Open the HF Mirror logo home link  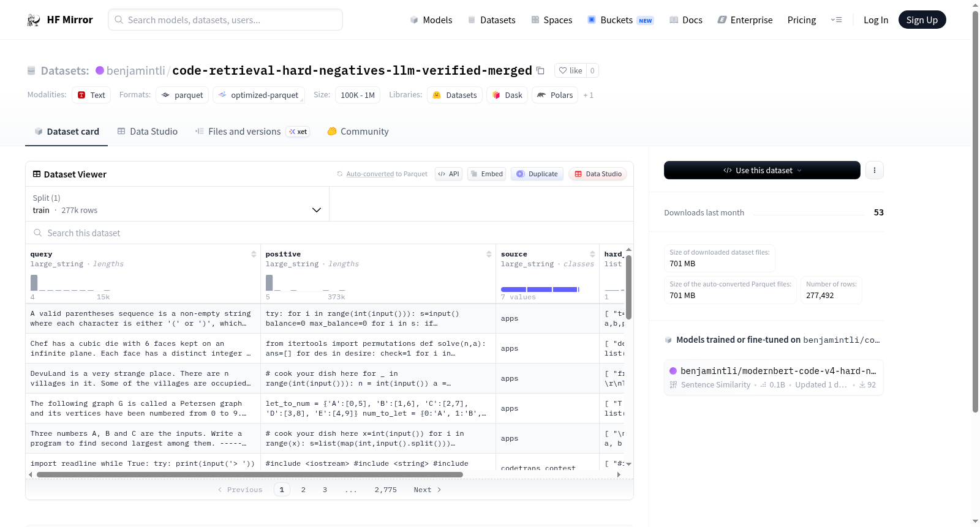click(x=60, y=20)
